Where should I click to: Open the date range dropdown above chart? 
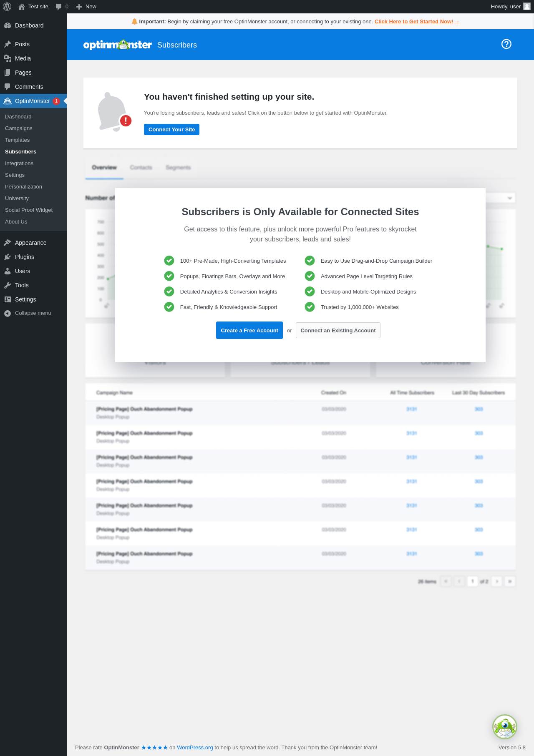(500, 198)
